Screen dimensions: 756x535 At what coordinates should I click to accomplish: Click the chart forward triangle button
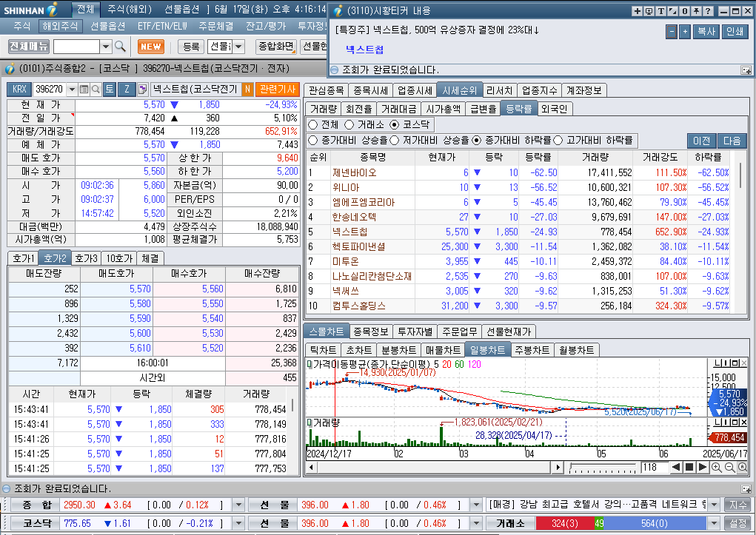pyautogui.click(x=703, y=467)
